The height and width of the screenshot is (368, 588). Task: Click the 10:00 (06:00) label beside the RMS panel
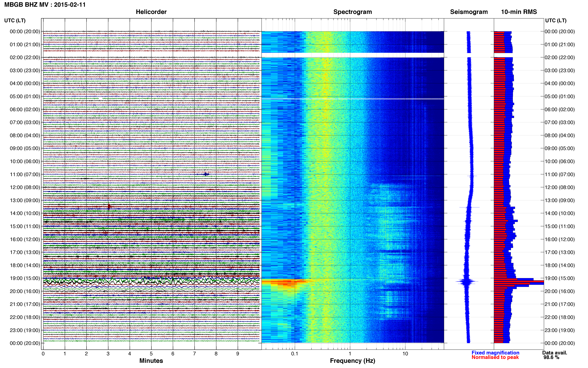coord(560,161)
